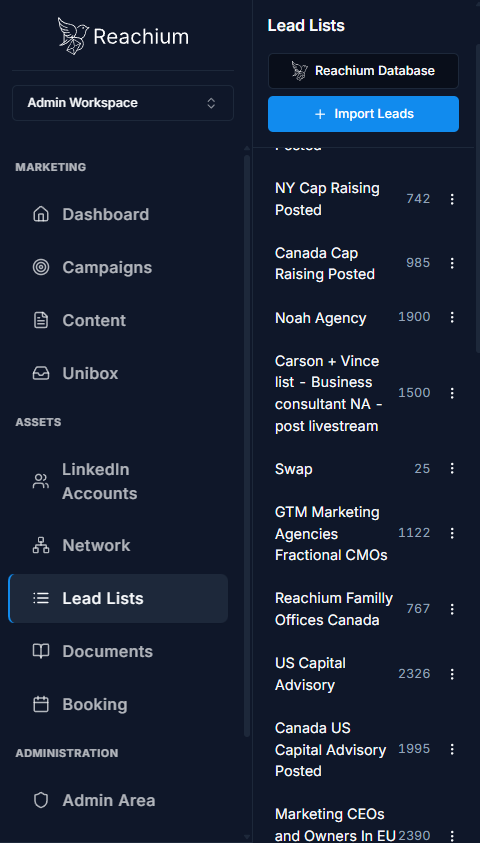Select the US Capital Advisory list
480x843 pixels.
310,674
